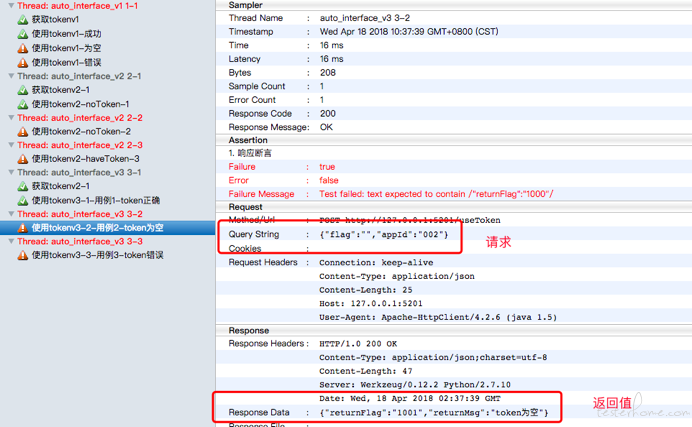Open the 获取tokenv2-1 sample under v2 2-1
This screenshot has width=692, height=427.
tap(60, 90)
